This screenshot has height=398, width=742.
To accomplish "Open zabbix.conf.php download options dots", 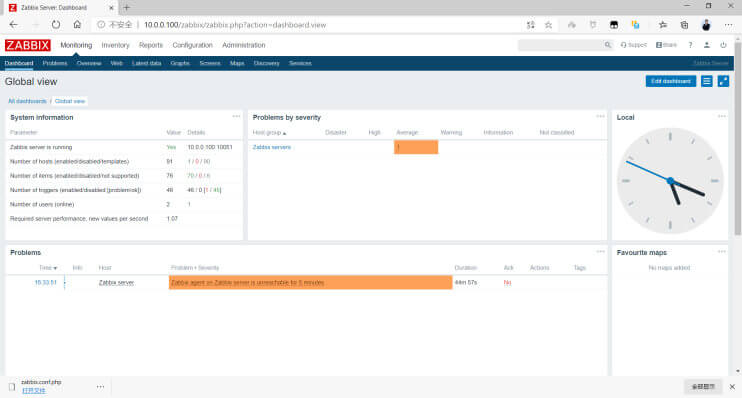I will coord(100,387).
